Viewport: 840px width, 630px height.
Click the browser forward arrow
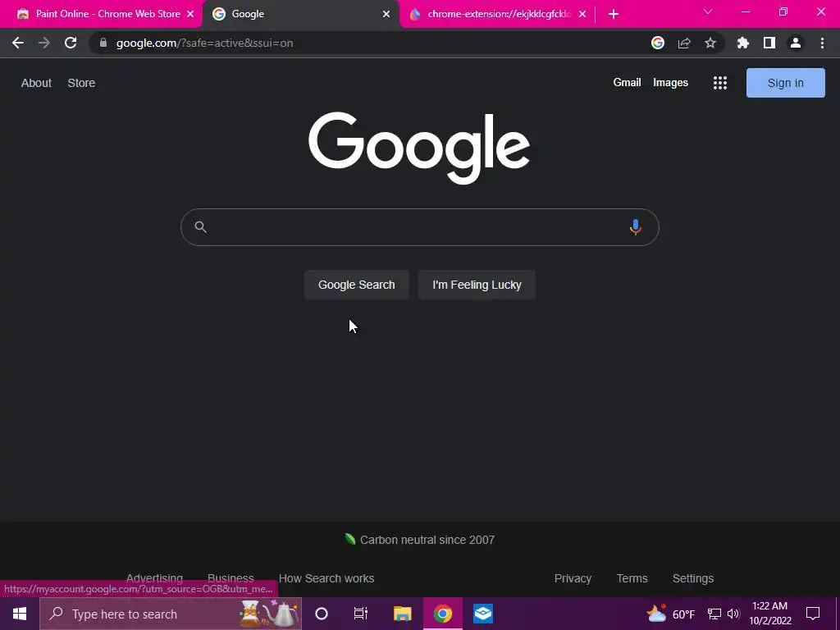click(44, 43)
